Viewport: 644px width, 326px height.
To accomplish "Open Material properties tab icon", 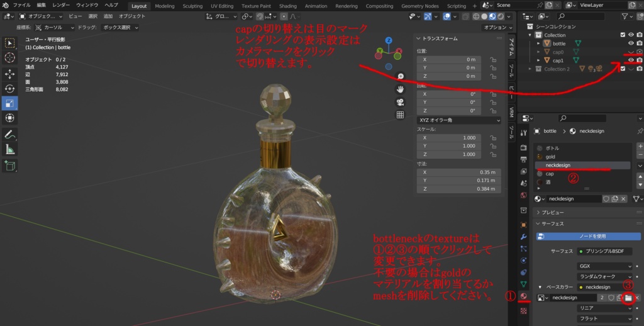I will [x=524, y=296].
